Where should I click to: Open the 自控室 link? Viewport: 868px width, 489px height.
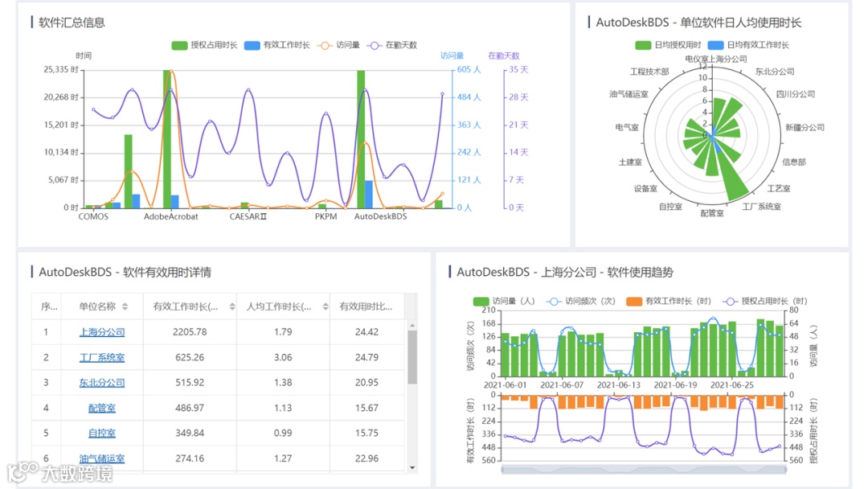click(102, 433)
